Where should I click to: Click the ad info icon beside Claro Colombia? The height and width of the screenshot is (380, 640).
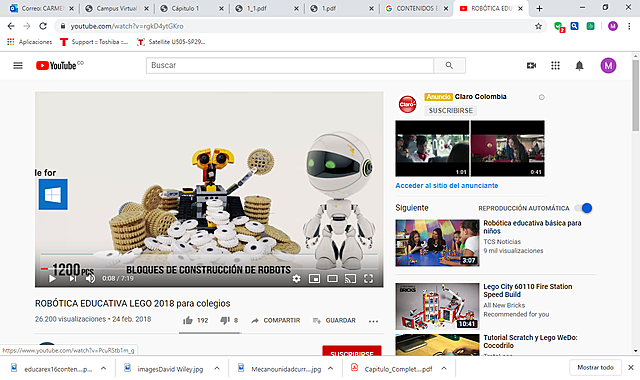(542, 97)
